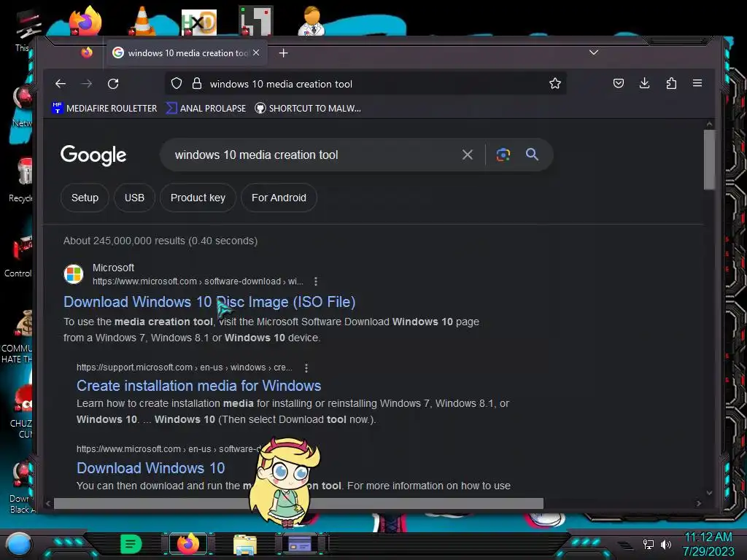Viewport: 747px width, 560px height.
Task: Clear the Google search query with X
Action: (468, 155)
